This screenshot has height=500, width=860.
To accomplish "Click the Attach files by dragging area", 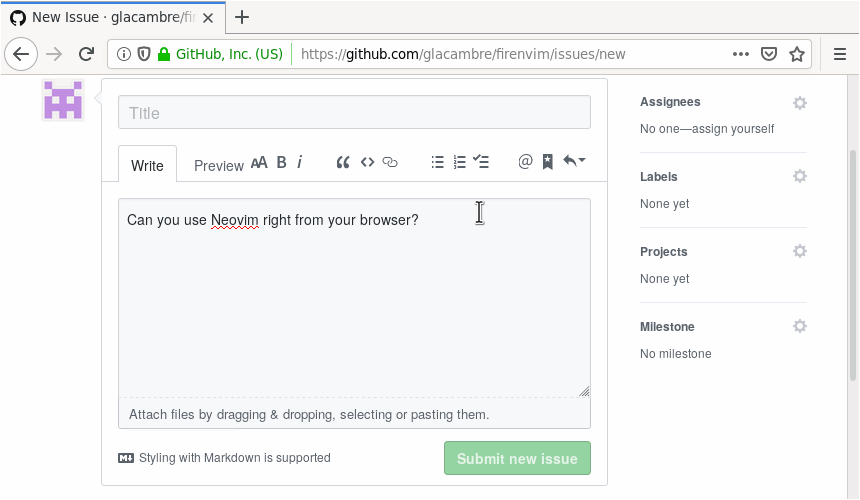I will (x=354, y=414).
